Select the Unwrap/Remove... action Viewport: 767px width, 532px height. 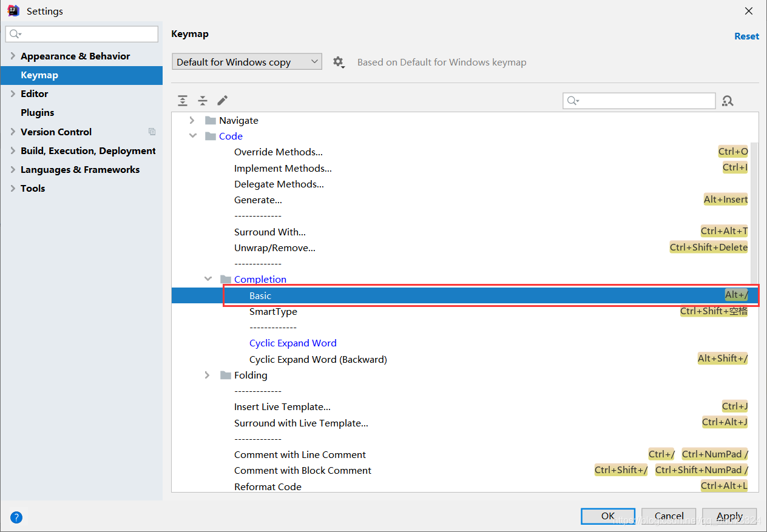[275, 247]
